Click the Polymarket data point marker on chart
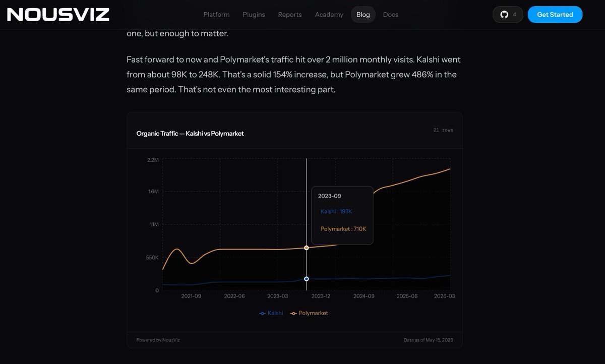The height and width of the screenshot is (364, 605). (307, 248)
